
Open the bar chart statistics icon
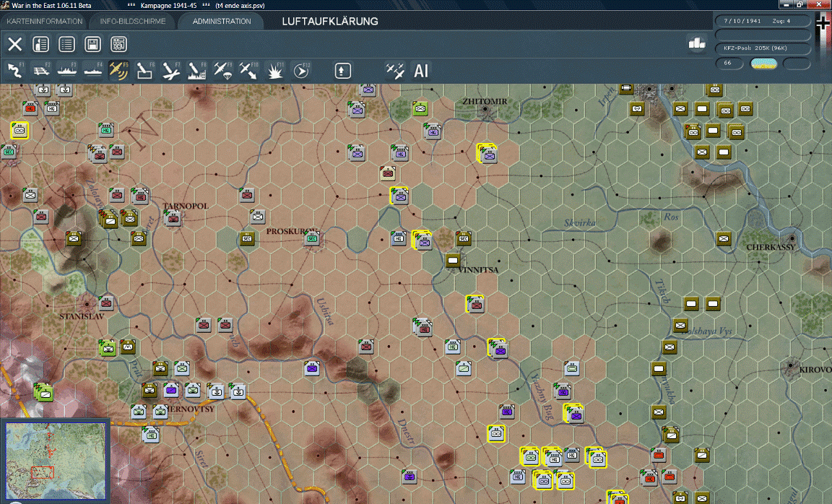pyautogui.click(x=697, y=43)
